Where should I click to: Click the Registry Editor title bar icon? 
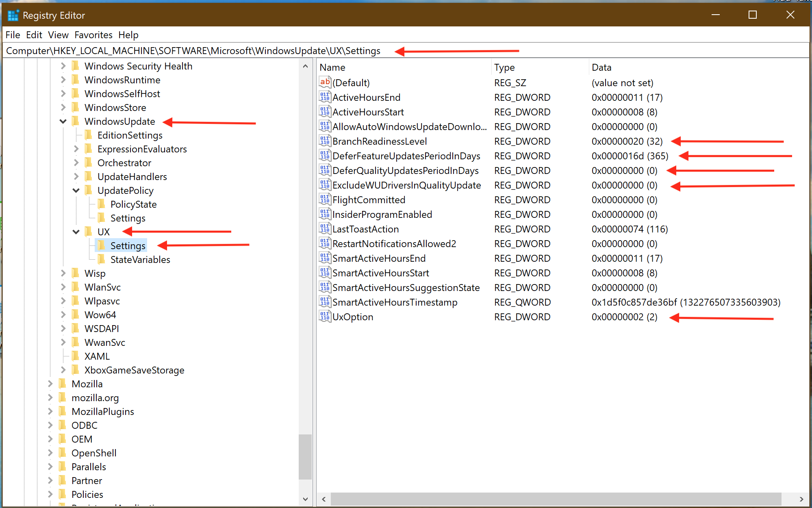(13, 15)
